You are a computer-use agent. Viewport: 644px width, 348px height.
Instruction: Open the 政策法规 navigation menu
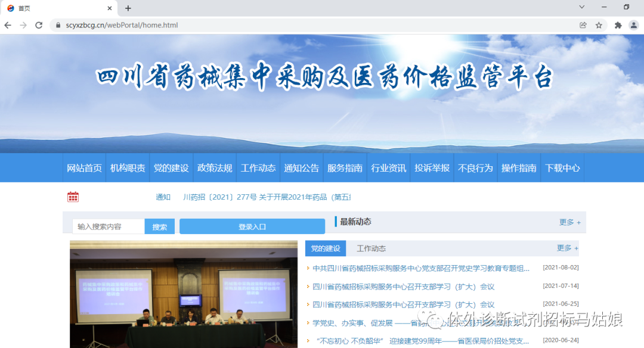(215, 168)
